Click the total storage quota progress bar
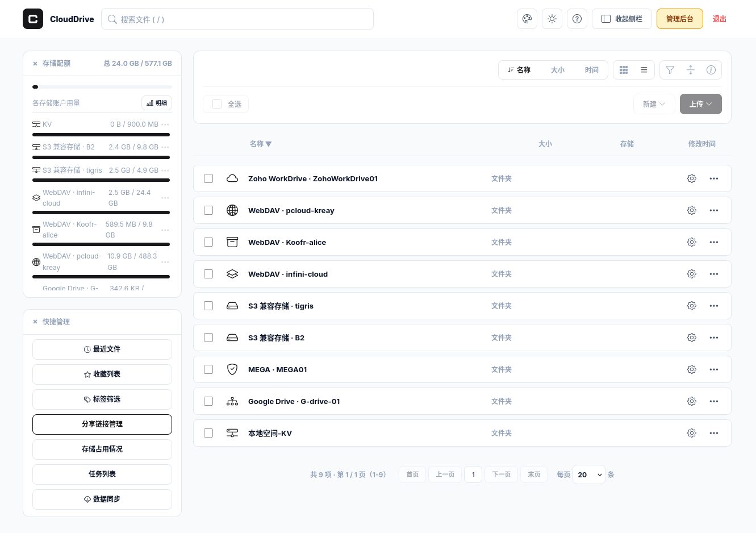This screenshot has height=533, width=756. tap(102, 87)
